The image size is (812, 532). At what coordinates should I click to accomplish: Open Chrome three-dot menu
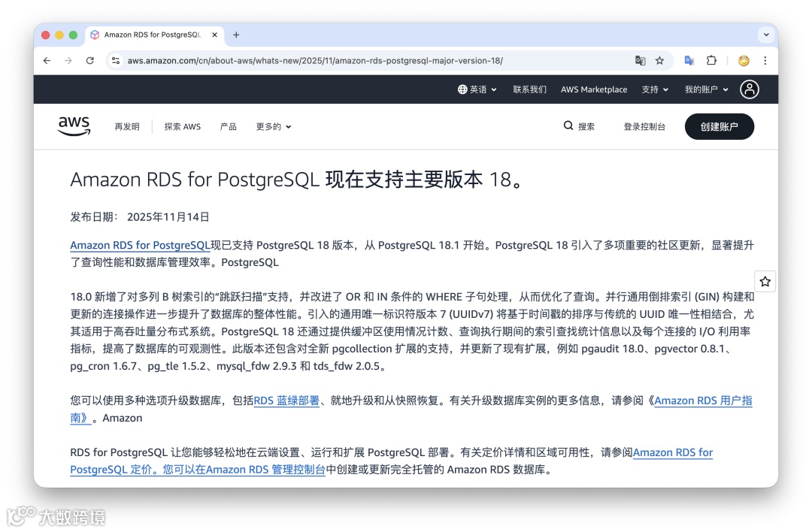tap(765, 61)
